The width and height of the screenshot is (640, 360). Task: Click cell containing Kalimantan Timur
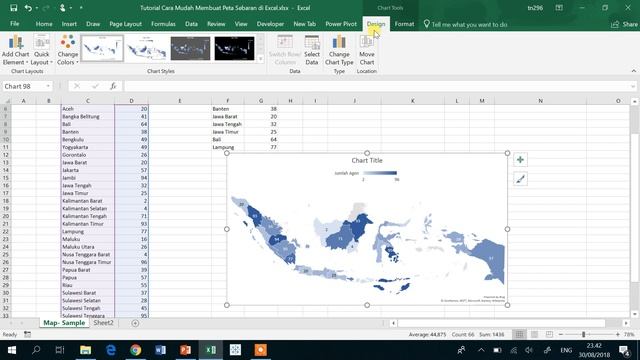coord(88,224)
